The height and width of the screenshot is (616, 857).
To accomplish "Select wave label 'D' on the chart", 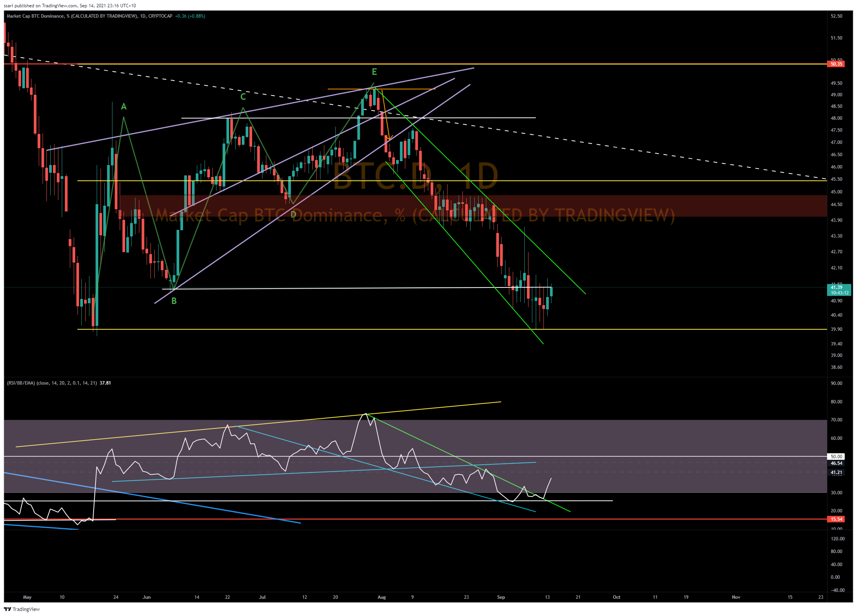I will tap(293, 215).
